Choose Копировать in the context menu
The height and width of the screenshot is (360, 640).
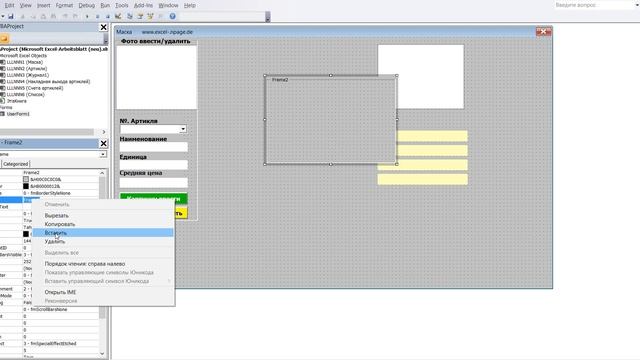click(104, 224)
